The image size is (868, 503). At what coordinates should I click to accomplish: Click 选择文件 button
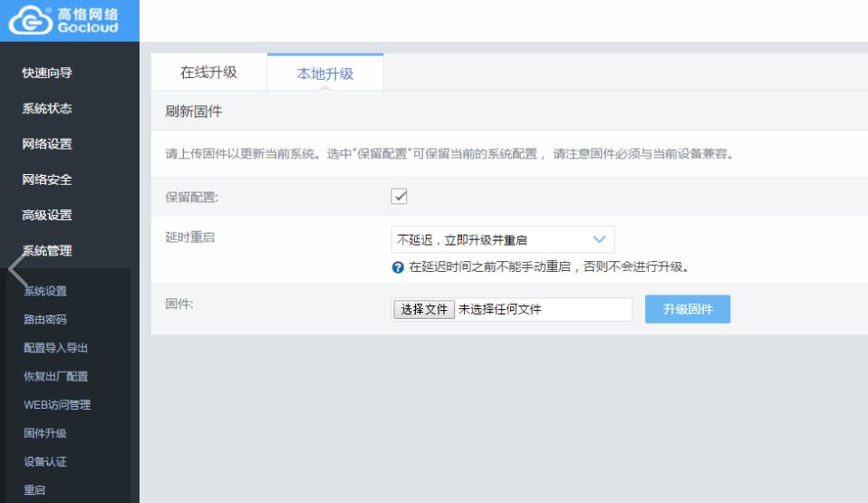424,309
